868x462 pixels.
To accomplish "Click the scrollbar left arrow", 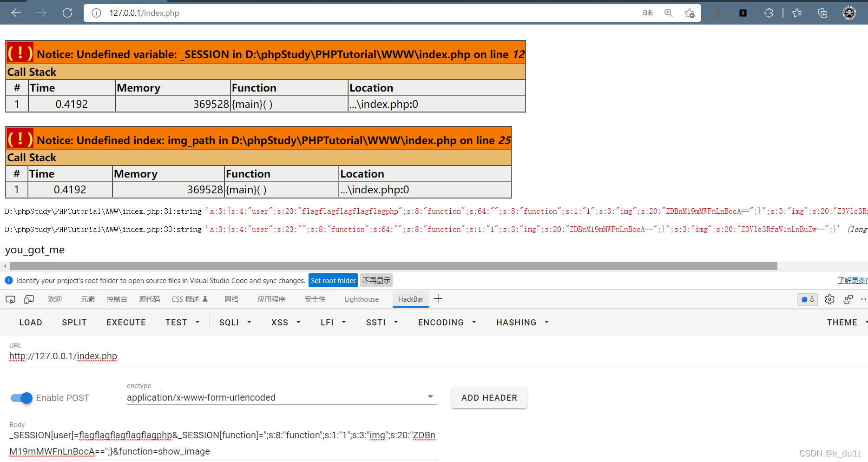I will click(x=5, y=266).
